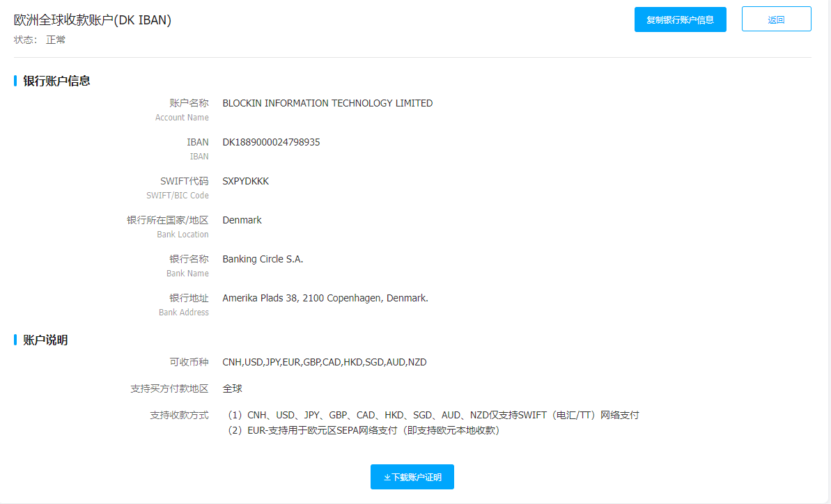This screenshot has height=504, width=831.
Task: Click the 可收币种 label
Action: point(189,362)
